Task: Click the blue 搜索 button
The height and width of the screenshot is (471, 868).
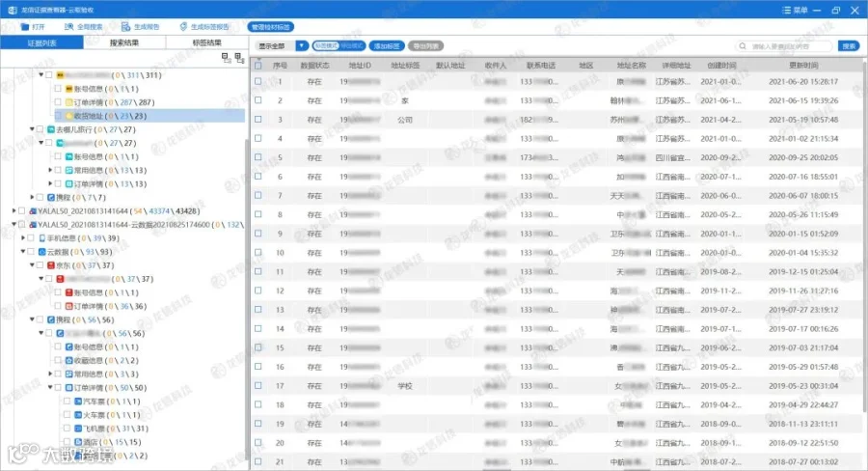Action: point(849,46)
